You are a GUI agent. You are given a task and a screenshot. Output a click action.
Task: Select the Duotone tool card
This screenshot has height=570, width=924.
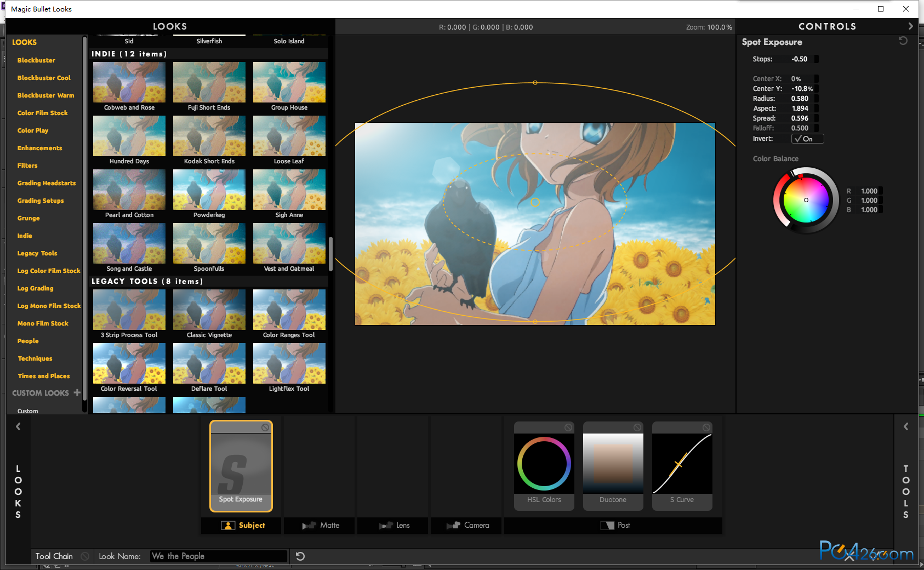(x=613, y=466)
